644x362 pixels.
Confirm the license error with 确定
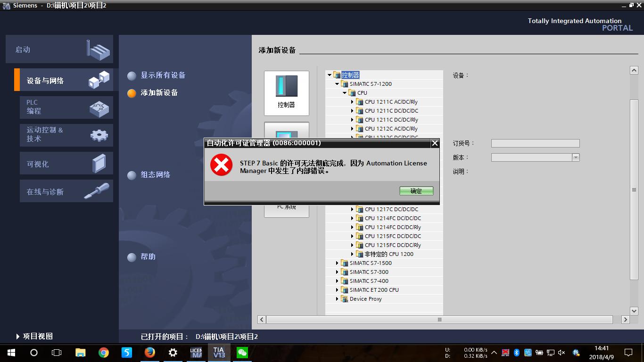pyautogui.click(x=416, y=191)
